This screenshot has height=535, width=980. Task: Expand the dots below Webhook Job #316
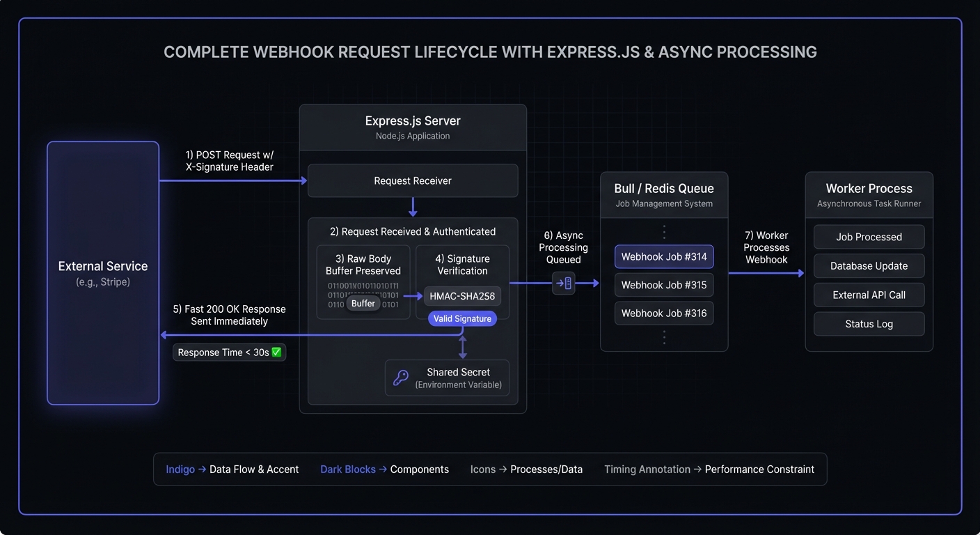664,338
